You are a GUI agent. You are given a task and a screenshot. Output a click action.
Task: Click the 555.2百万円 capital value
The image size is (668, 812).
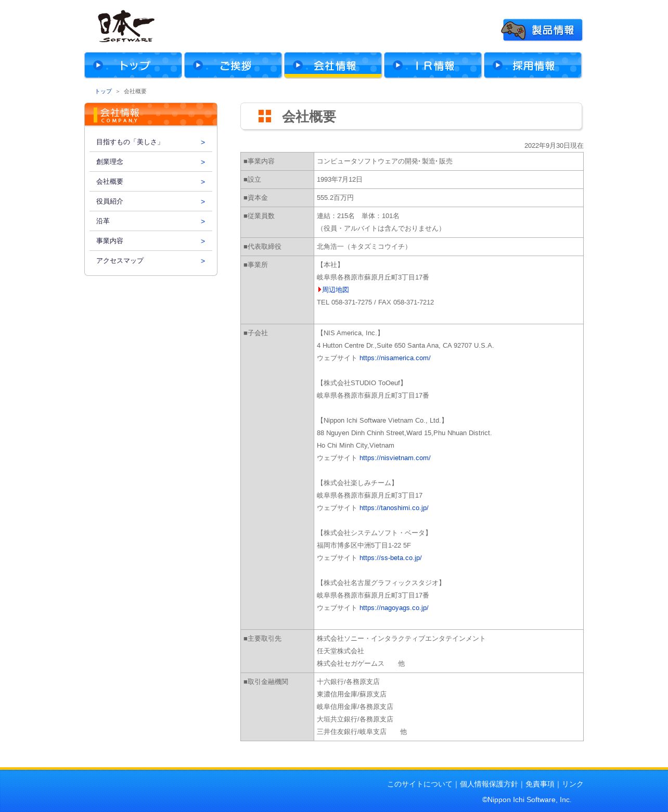point(335,198)
